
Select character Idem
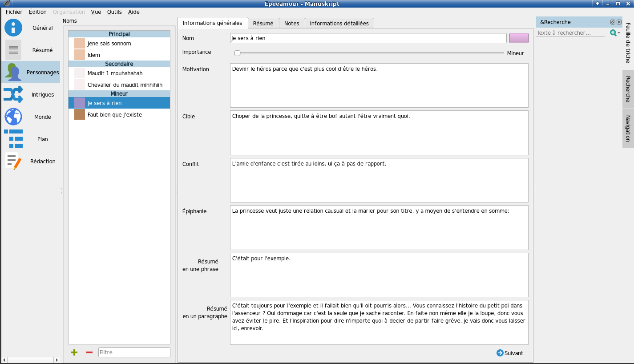click(x=119, y=55)
